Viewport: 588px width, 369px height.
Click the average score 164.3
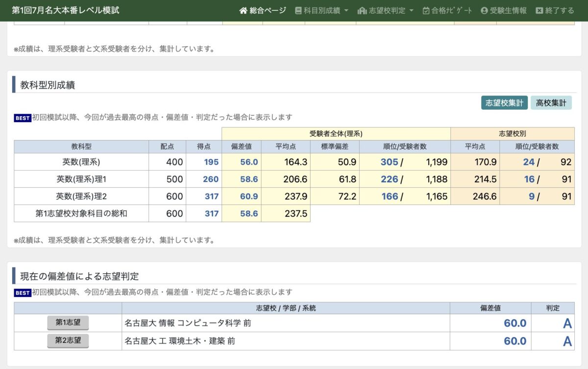pyautogui.click(x=295, y=162)
